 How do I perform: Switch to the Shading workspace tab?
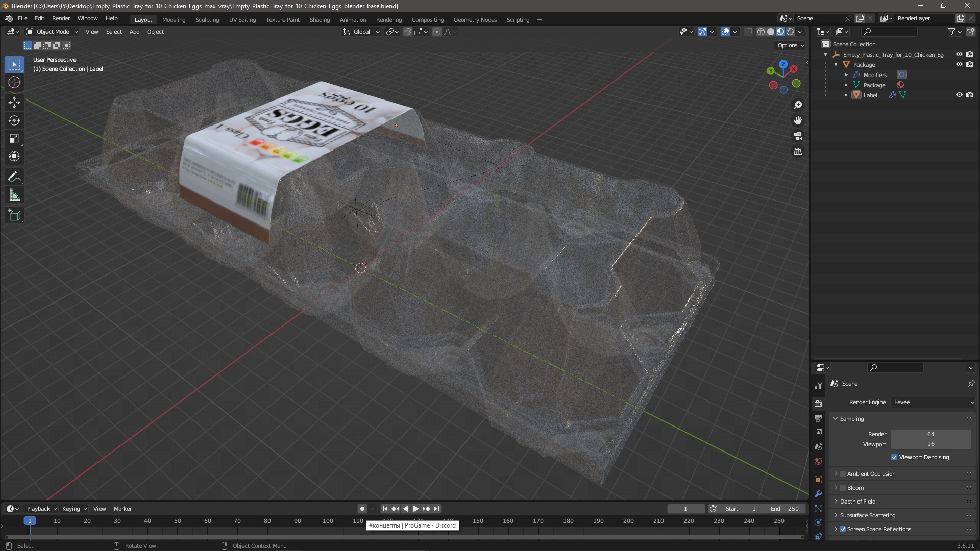pyautogui.click(x=320, y=20)
